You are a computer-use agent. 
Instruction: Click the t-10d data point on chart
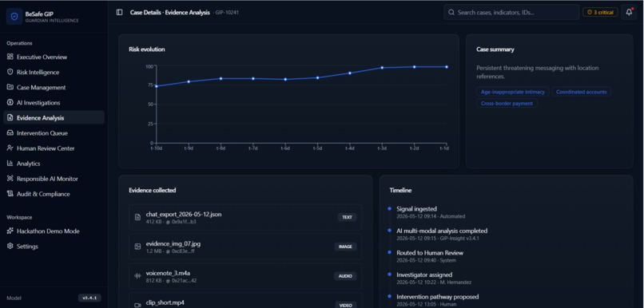click(x=157, y=86)
